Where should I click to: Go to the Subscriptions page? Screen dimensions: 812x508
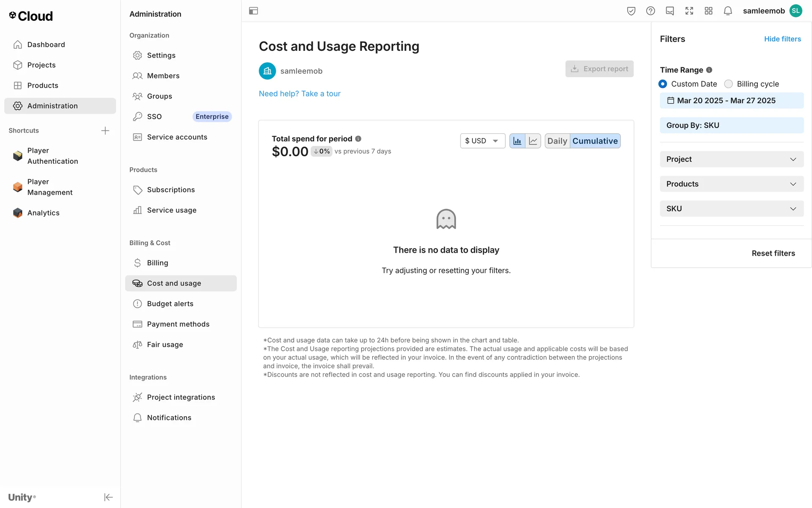[171, 190]
